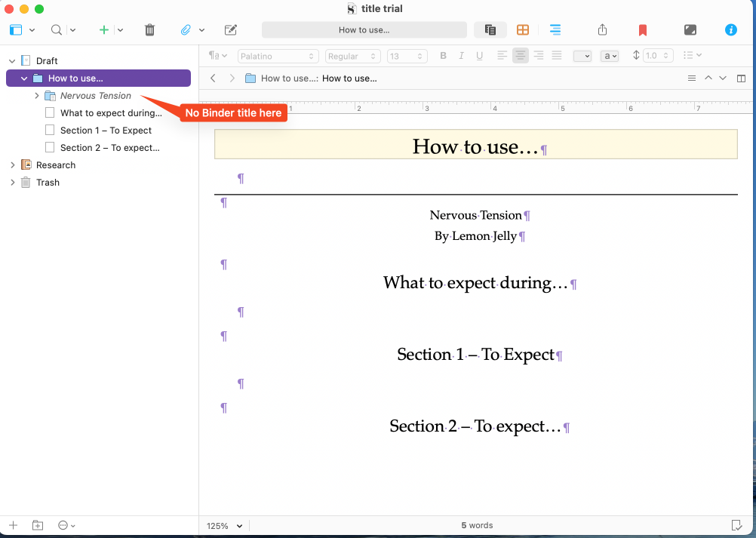The height and width of the screenshot is (538, 756).
Task: Click the quick search field showing How to use
Action: click(364, 30)
